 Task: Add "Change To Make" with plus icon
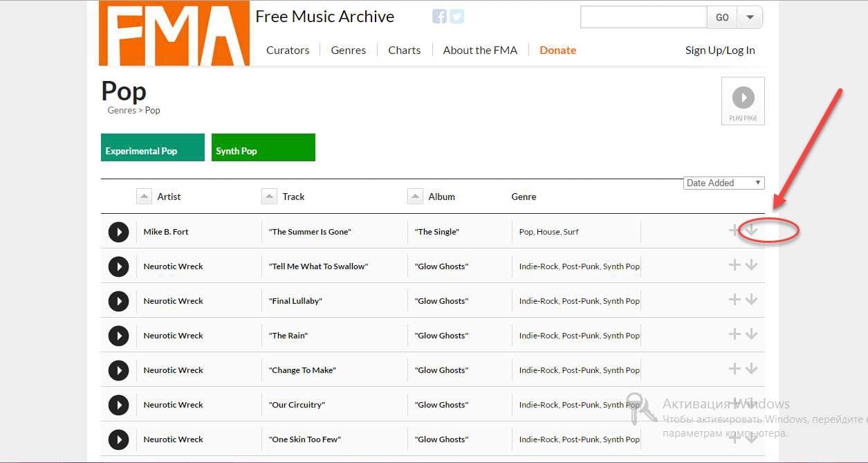click(x=735, y=369)
